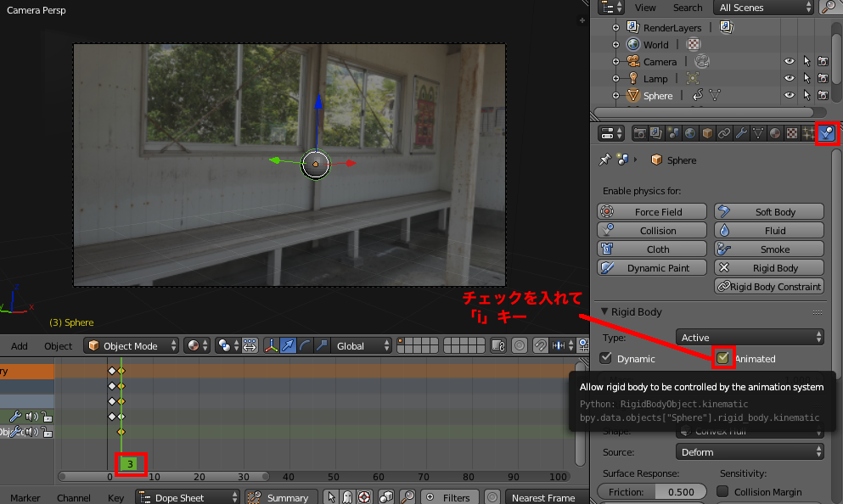843x504 pixels.
Task: Enable the Collision Margin checkbox
Action: coord(722,491)
